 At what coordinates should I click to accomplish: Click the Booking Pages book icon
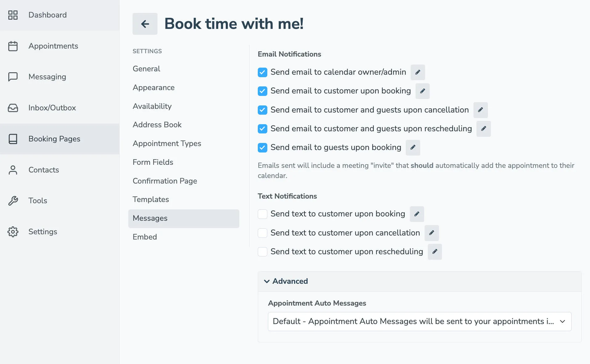click(x=13, y=139)
